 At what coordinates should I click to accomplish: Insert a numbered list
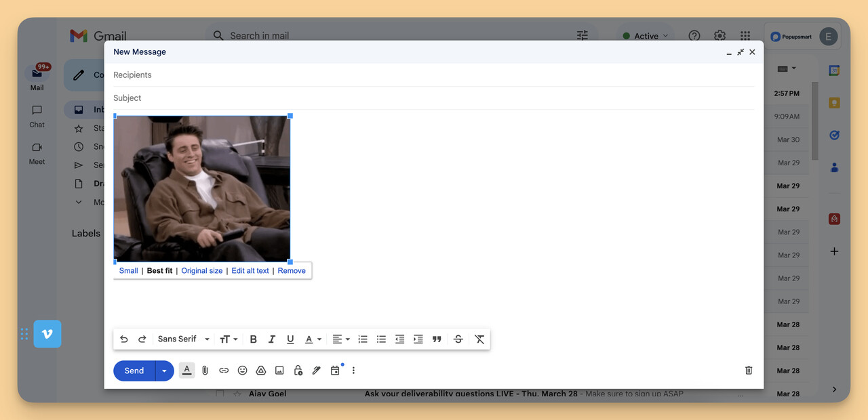pyautogui.click(x=363, y=339)
